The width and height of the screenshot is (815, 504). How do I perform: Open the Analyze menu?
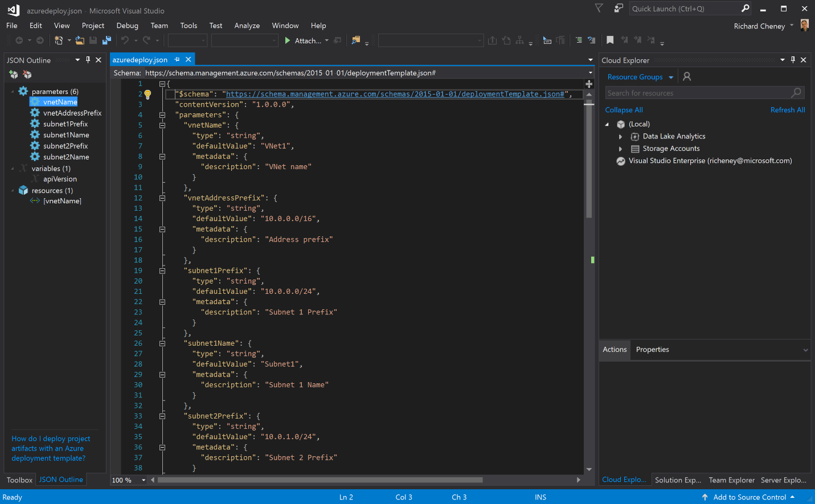coord(247,26)
